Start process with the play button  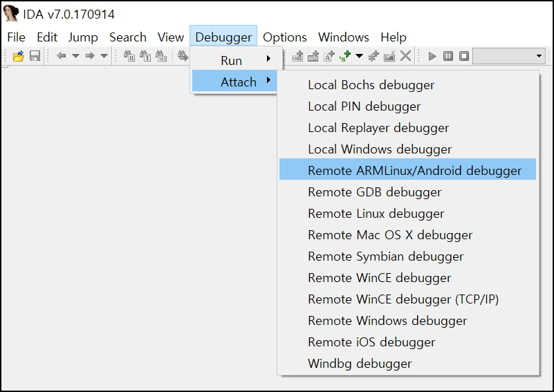432,56
